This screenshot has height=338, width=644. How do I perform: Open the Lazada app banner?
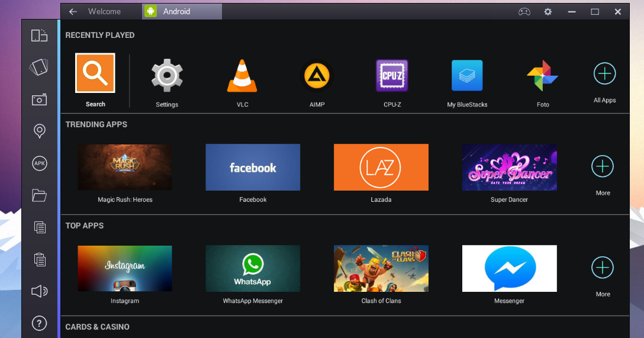coord(381,167)
